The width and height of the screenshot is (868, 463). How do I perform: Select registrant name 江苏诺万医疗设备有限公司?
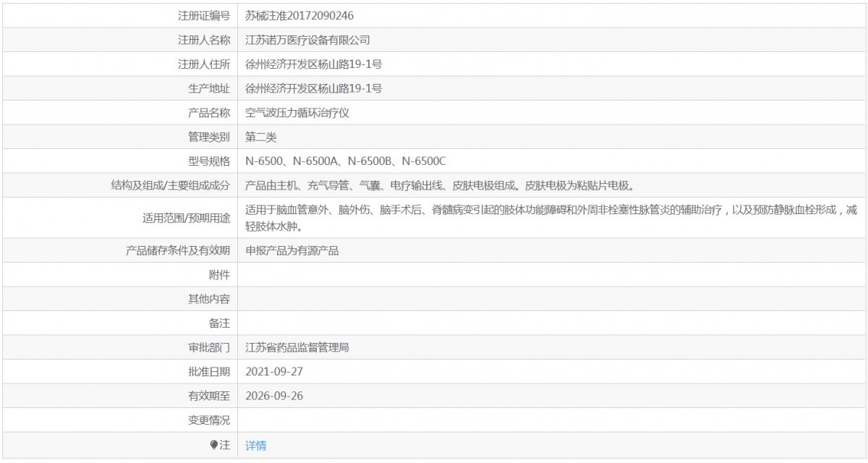click(x=308, y=40)
